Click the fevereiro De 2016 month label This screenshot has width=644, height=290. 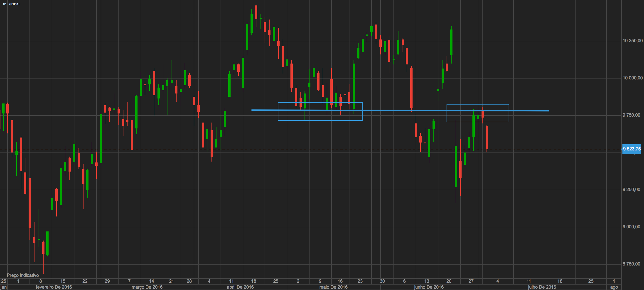click(x=54, y=287)
